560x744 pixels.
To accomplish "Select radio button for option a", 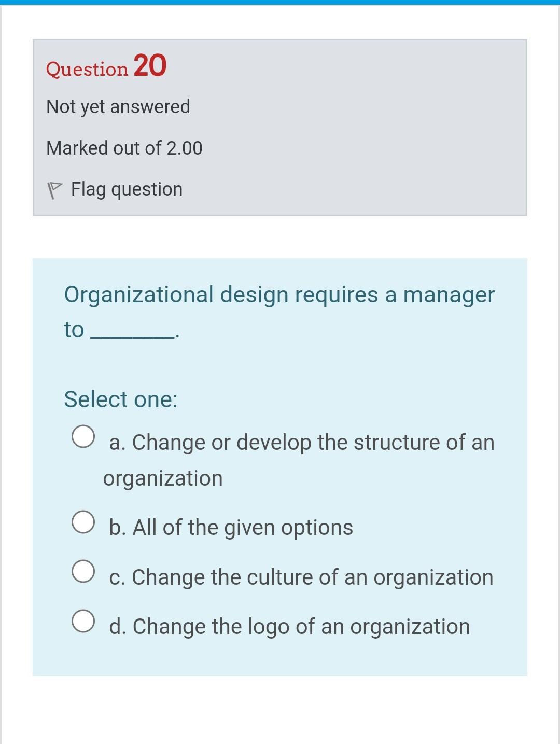I will (83, 436).
